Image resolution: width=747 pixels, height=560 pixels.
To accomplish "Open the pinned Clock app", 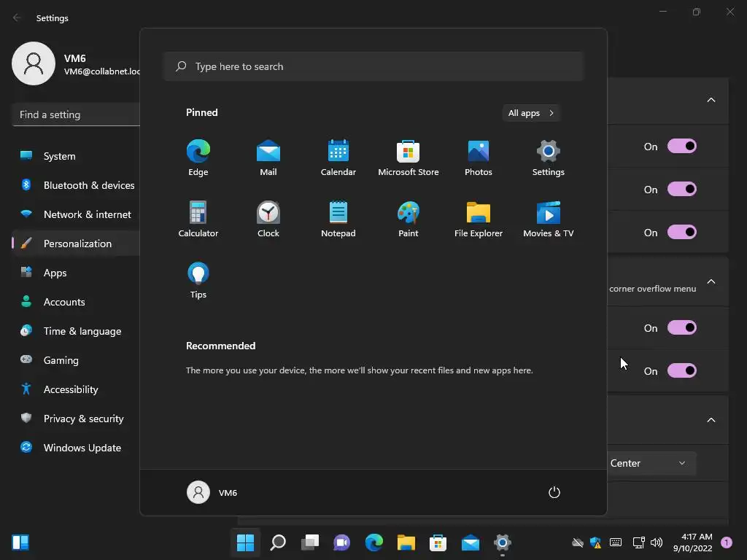I will click(268, 219).
